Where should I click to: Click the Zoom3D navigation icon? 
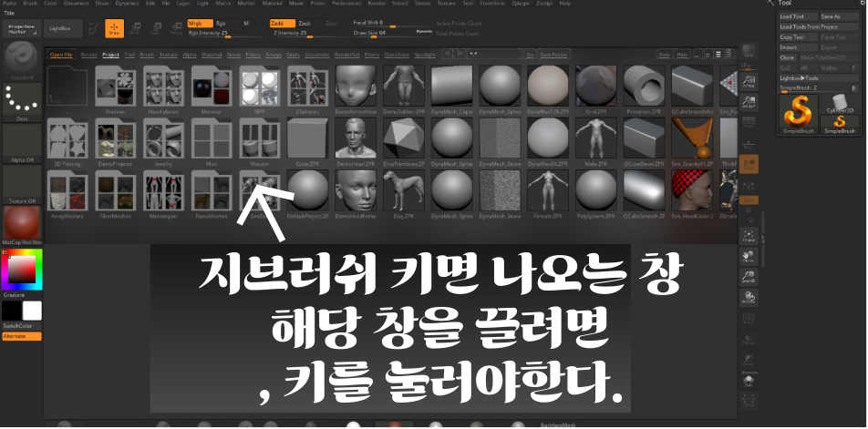749,278
